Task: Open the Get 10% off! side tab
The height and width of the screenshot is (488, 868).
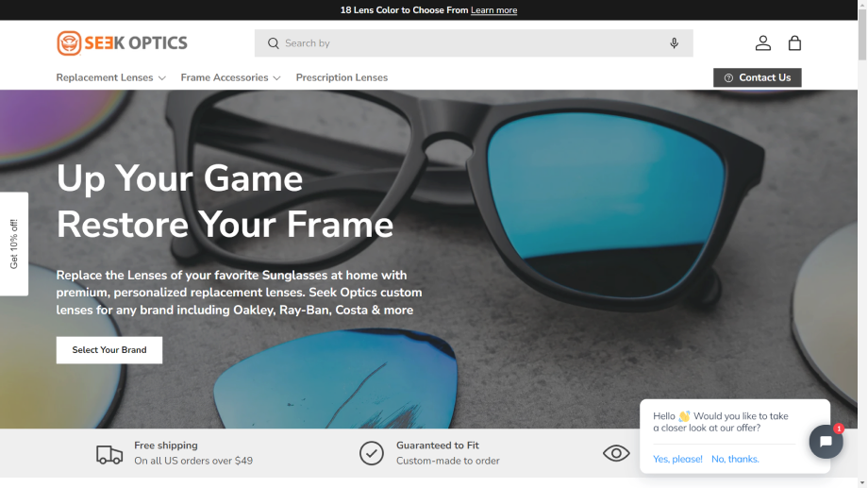Action: pyautogui.click(x=14, y=244)
